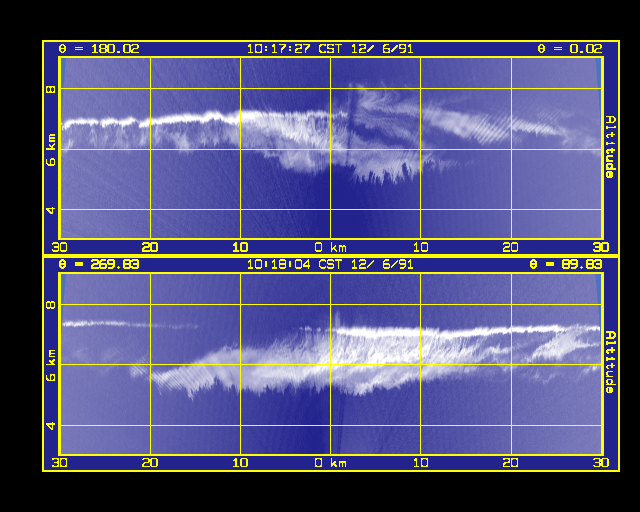Screen dimensions: 640x512
Task: Click the right-side 30 range label in the bottom panel
Action: point(601,463)
